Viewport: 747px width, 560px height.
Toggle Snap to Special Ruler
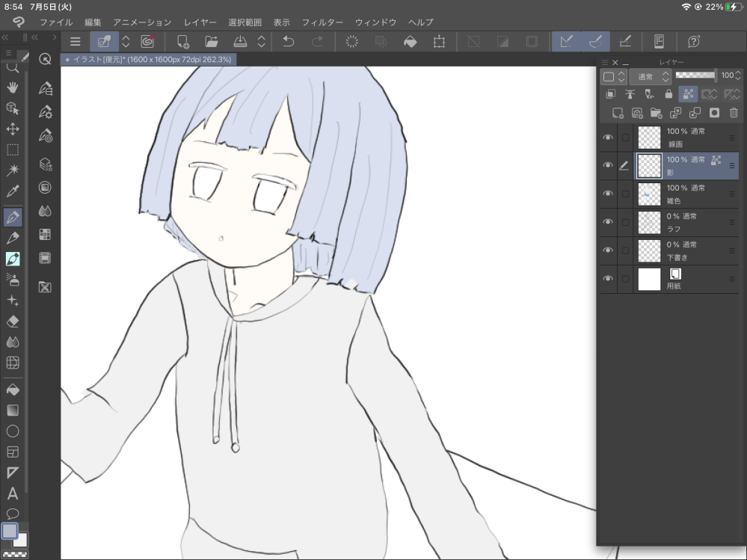pyautogui.click(x=595, y=41)
